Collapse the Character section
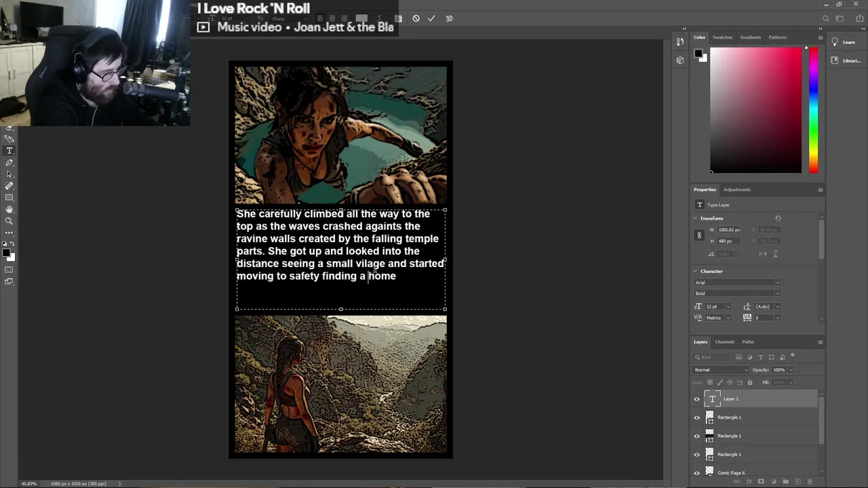The width and height of the screenshot is (868, 488). tap(695, 271)
